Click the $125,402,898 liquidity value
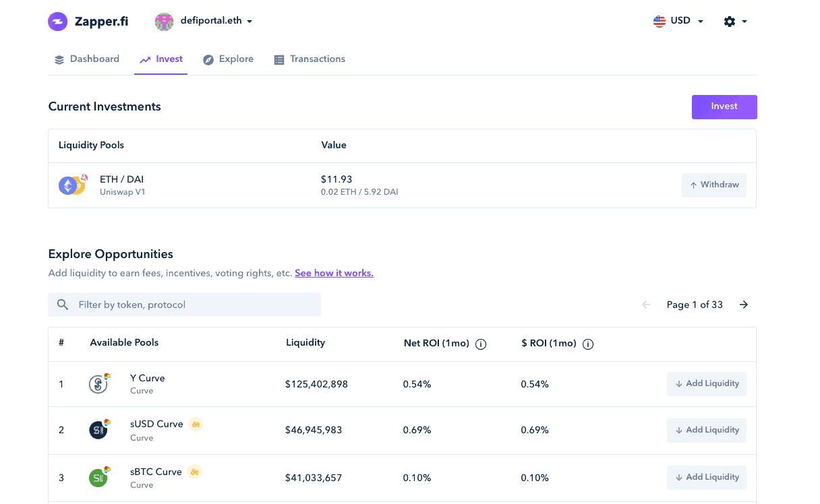 (316, 384)
